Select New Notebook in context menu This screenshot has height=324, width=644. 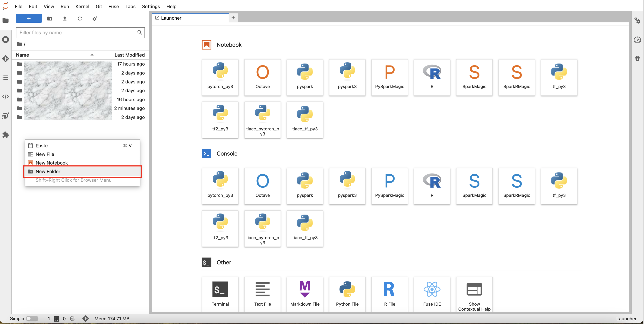coord(51,163)
